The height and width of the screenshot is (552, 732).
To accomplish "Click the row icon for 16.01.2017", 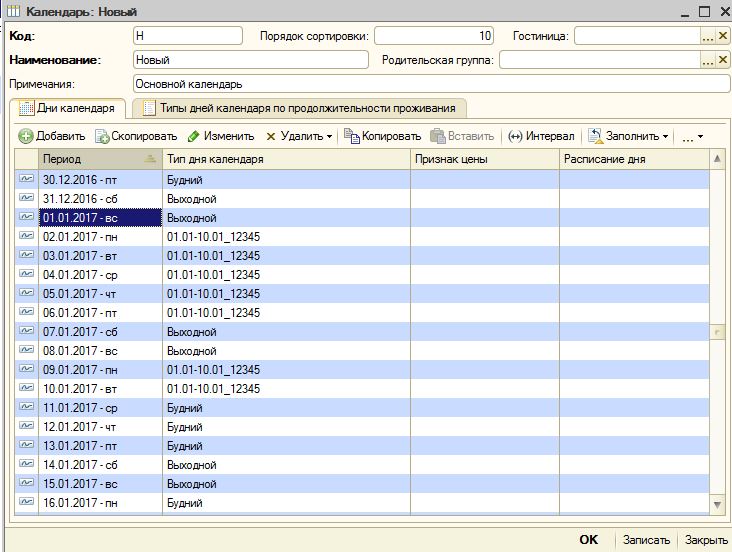I will [27, 502].
